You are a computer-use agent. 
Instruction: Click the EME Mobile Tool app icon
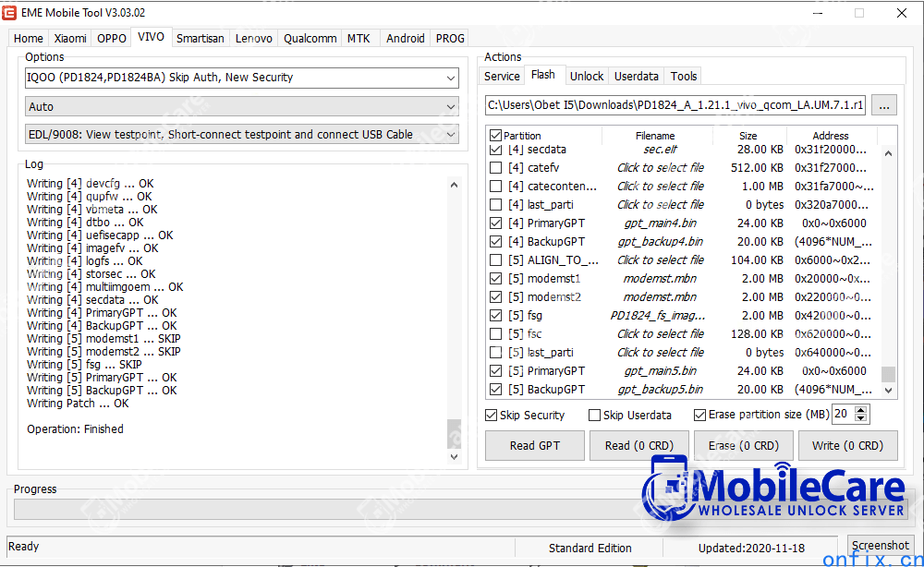pos(9,12)
